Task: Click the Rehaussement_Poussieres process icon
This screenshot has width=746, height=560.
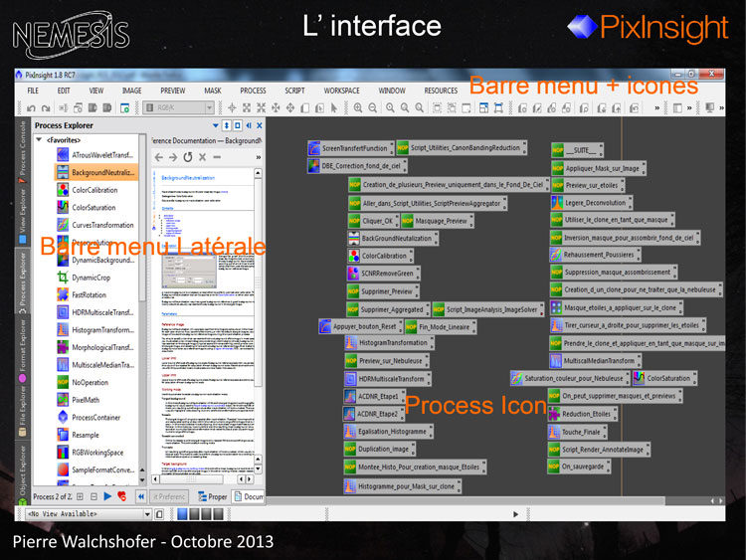Action: [x=595, y=255]
